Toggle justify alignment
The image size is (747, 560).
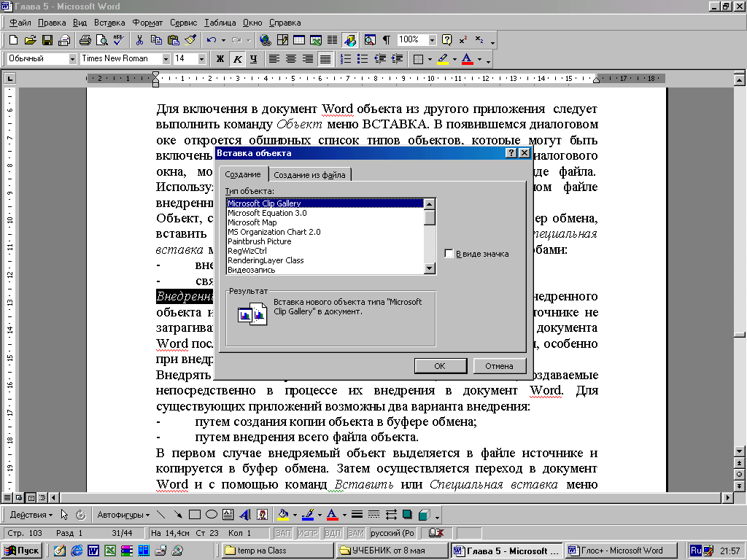tap(325, 58)
